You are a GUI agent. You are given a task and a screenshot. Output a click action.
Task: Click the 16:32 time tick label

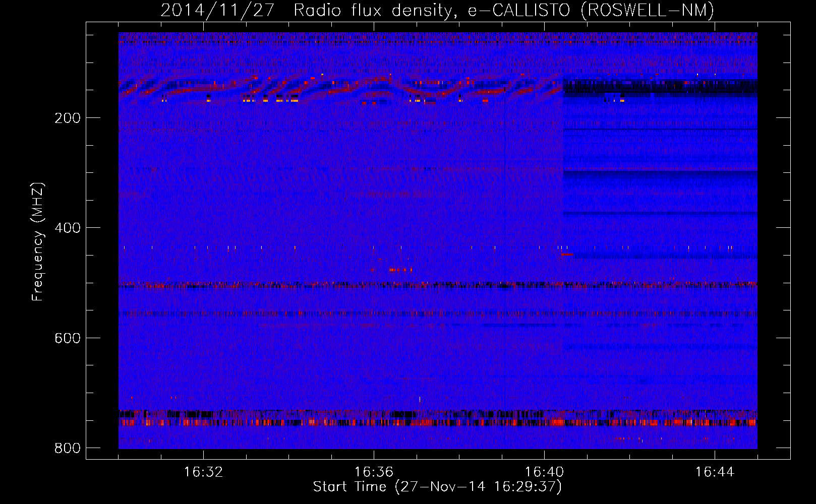203,472
